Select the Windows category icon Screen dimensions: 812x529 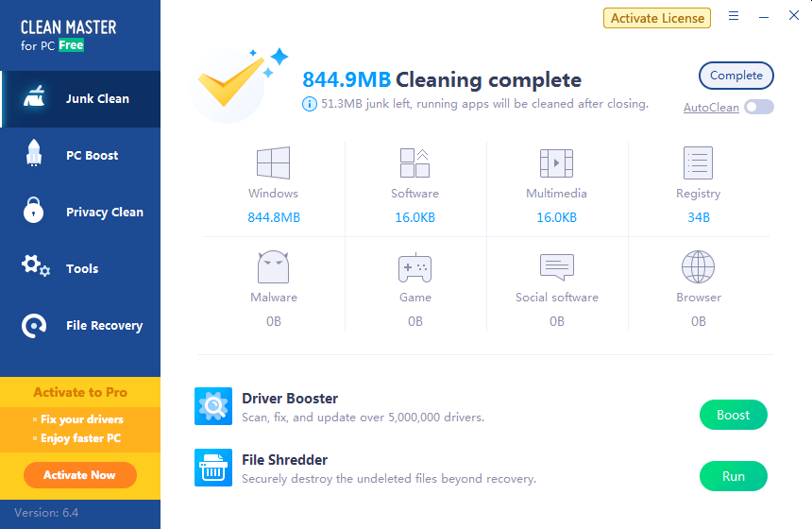[274, 162]
